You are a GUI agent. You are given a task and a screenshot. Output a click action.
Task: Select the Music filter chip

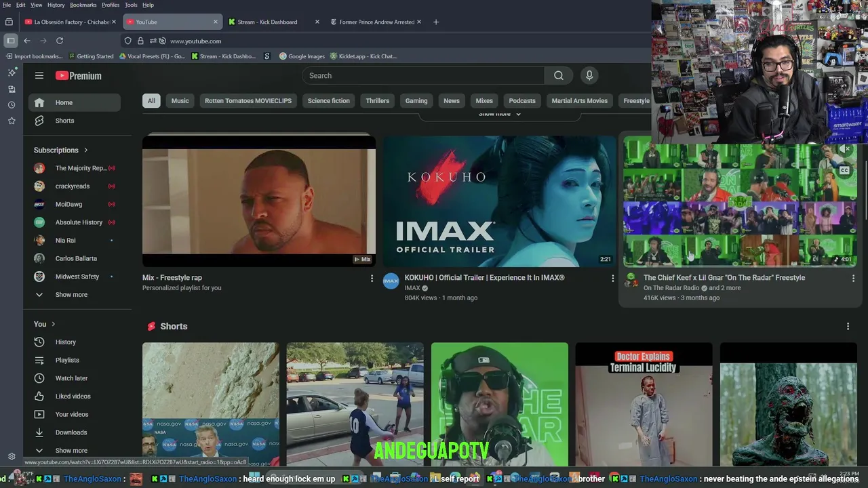[x=180, y=101]
